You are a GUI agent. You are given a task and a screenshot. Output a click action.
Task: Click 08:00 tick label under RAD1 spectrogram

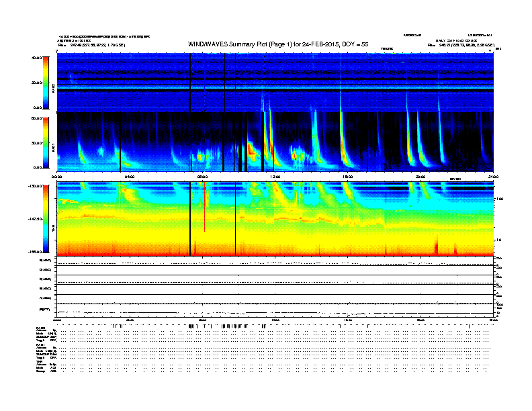tap(202, 177)
